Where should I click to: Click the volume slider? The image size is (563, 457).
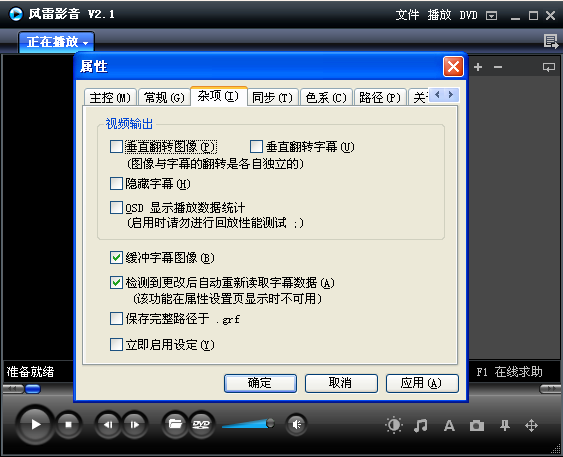248,424
